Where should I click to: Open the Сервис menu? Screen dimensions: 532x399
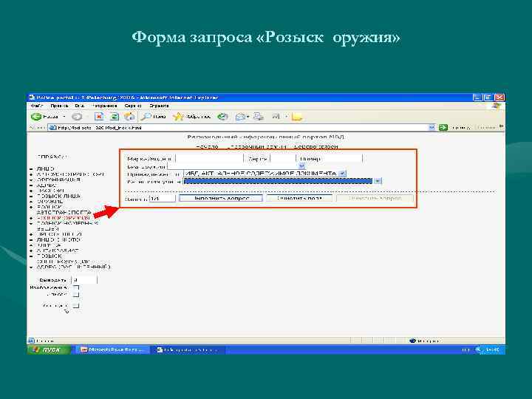click(133, 106)
